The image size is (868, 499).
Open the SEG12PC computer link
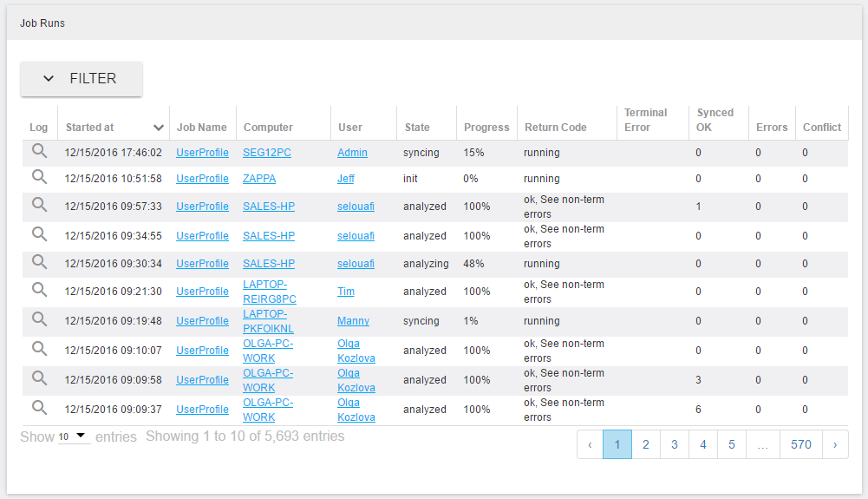pyautogui.click(x=266, y=153)
